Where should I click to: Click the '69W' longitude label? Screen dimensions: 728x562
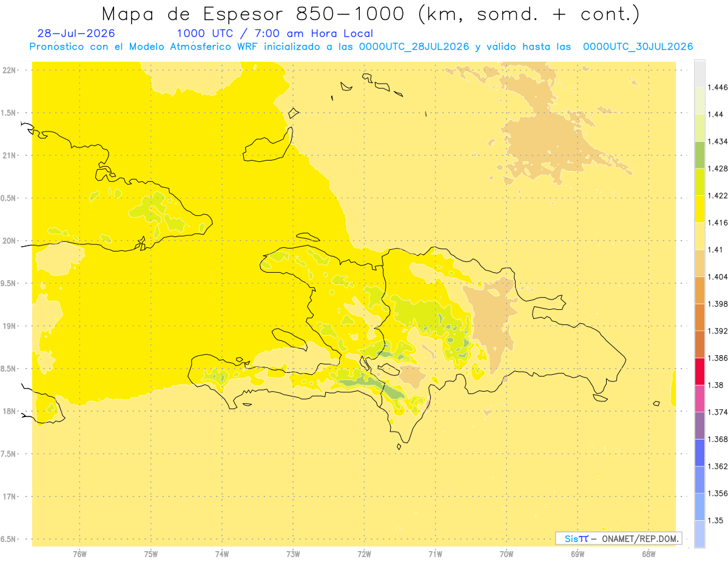578,553
